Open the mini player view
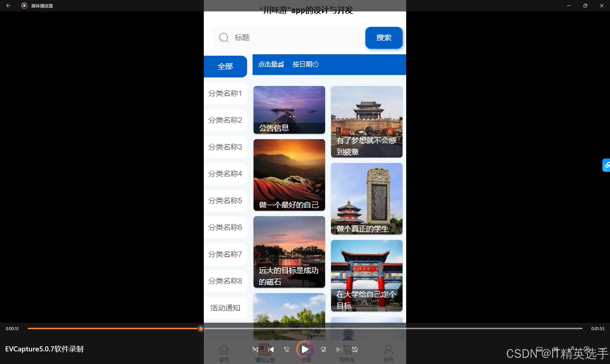 pos(587,349)
